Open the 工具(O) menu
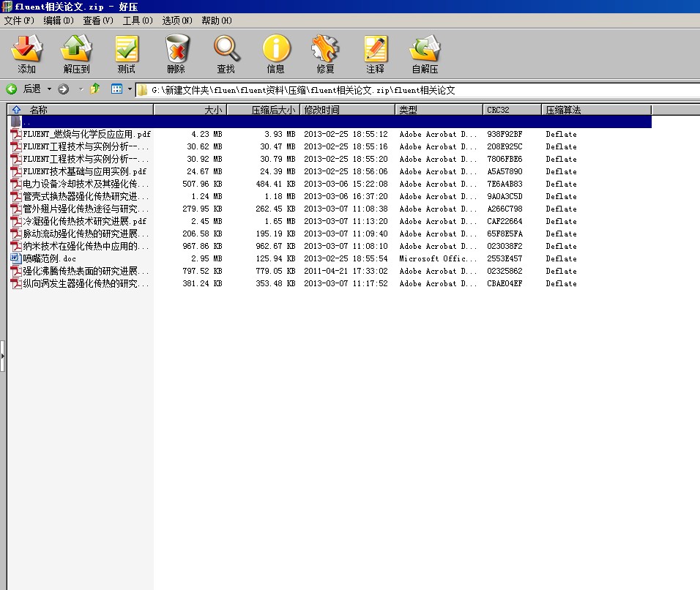The image size is (700, 590). point(138,20)
